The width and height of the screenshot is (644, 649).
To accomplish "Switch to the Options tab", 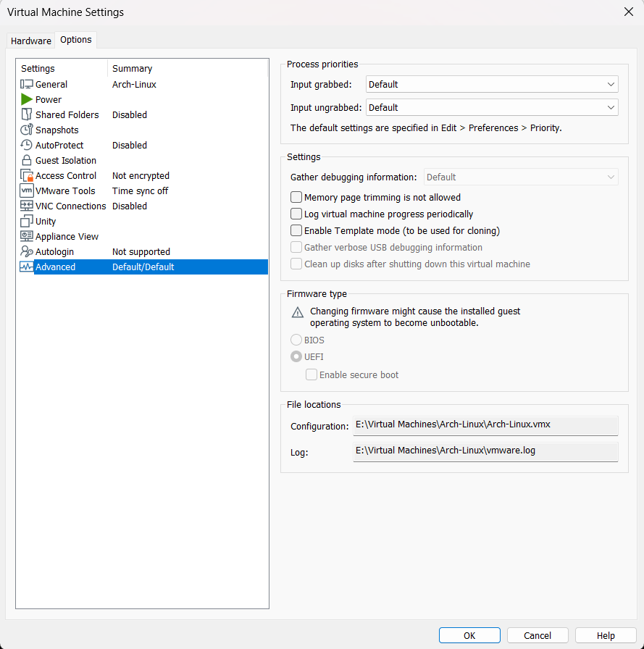I will [76, 40].
